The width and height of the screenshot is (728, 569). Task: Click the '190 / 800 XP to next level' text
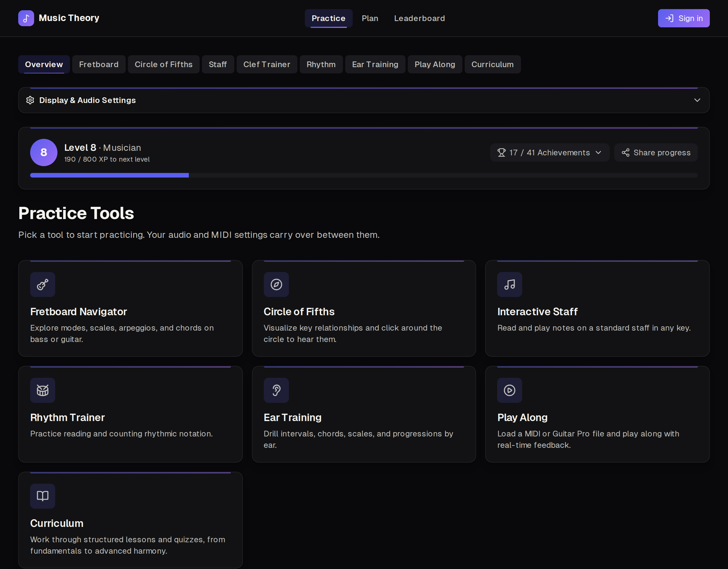coord(107,159)
